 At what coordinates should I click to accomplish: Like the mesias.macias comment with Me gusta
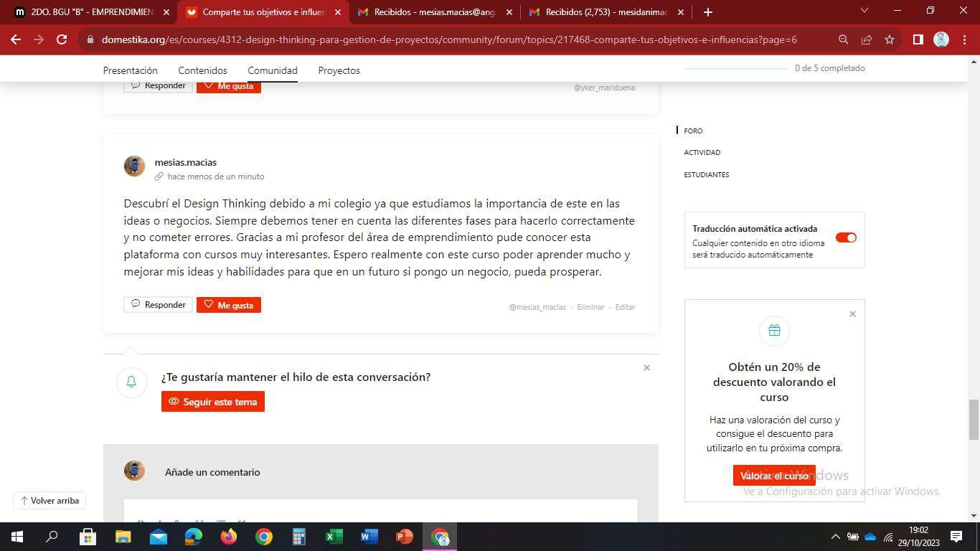click(229, 305)
